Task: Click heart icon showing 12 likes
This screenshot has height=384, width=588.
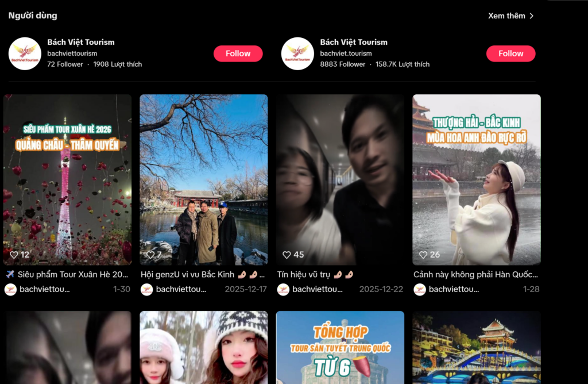Action: tap(14, 255)
